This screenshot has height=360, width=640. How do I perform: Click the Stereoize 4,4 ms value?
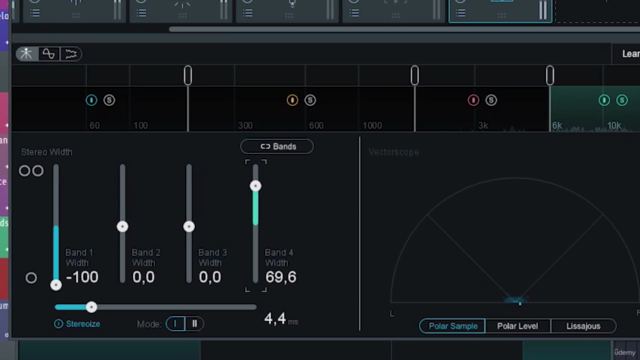click(281, 319)
